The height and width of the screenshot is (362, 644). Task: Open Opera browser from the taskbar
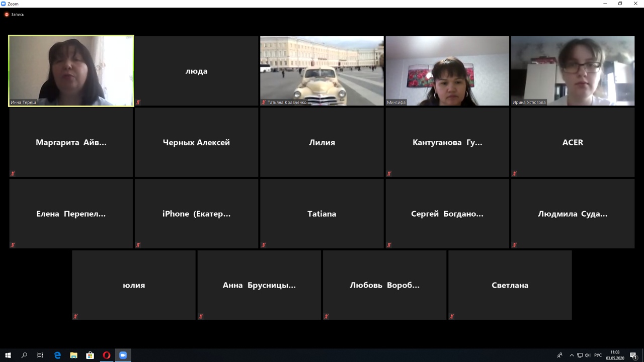pos(106,355)
